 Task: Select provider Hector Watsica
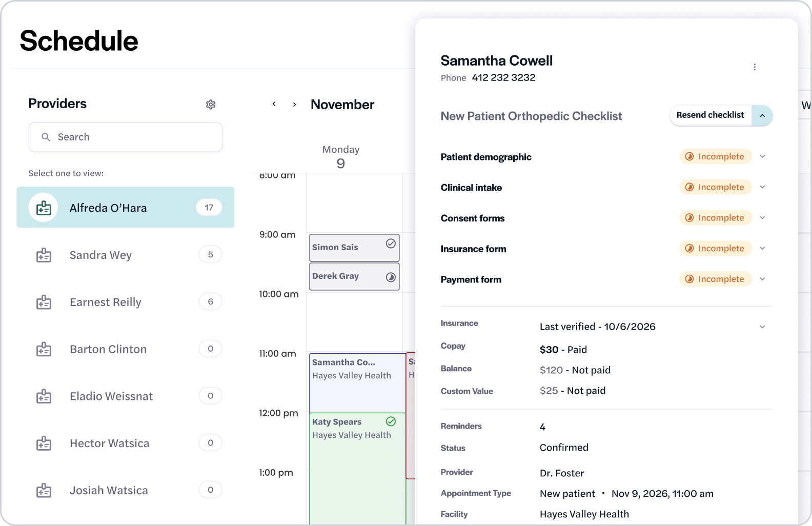(126, 443)
